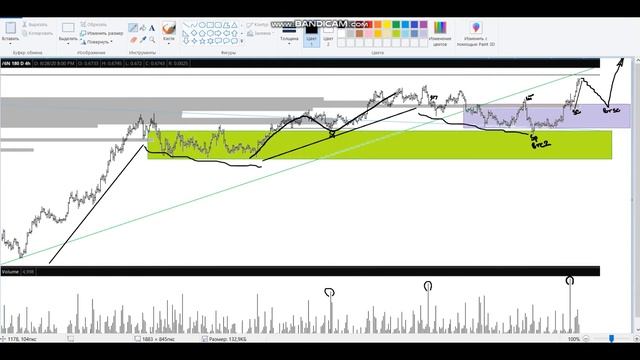This screenshot has width=640, height=360.
Task: Choose the Oval callout shape
Action: [226, 41]
